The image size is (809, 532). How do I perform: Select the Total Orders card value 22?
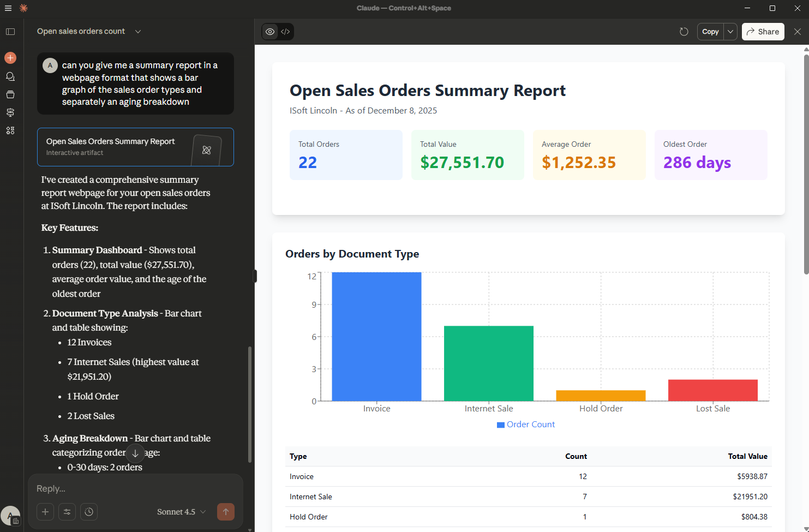[x=308, y=163]
